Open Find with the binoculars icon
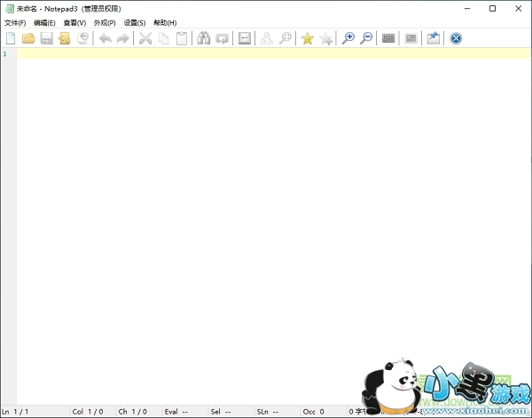The image size is (532, 418). 204,38
